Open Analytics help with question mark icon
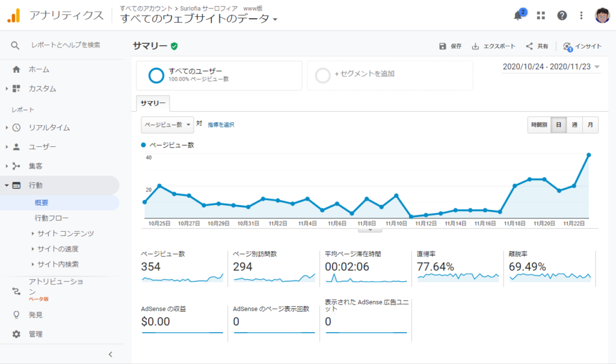 pos(562,15)
